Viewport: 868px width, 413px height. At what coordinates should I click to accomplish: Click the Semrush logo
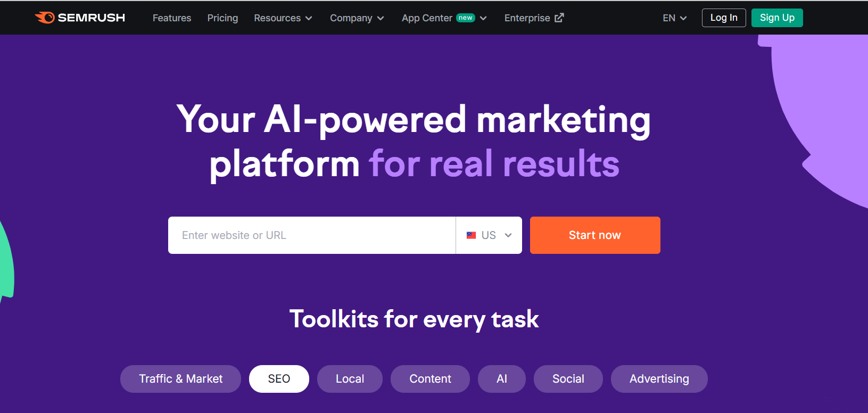(80, 18)
